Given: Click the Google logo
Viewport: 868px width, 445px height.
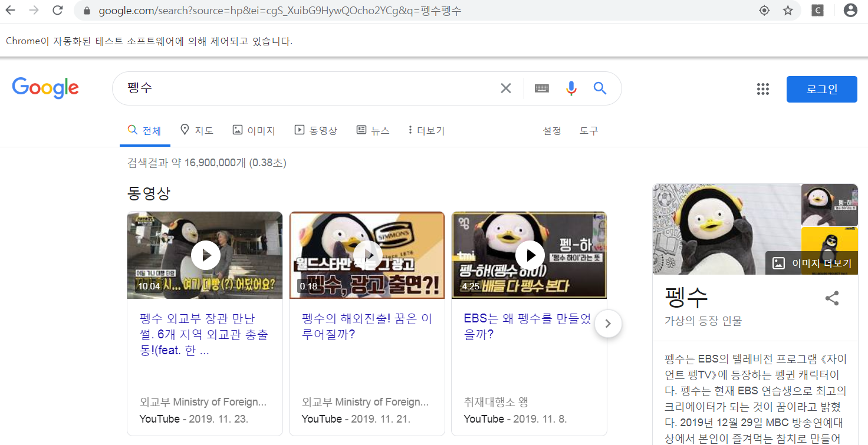Looking at the screenshot, I should [45, 88].
